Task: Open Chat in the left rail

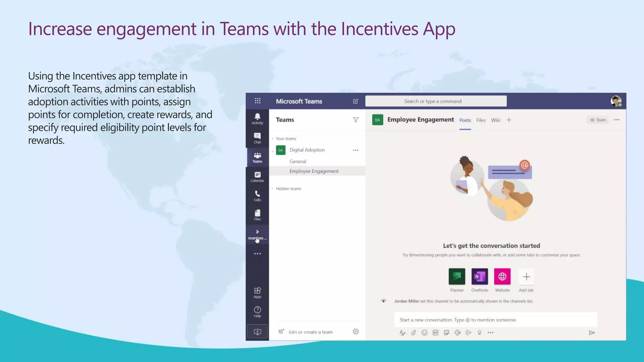Action: (257, 138)
